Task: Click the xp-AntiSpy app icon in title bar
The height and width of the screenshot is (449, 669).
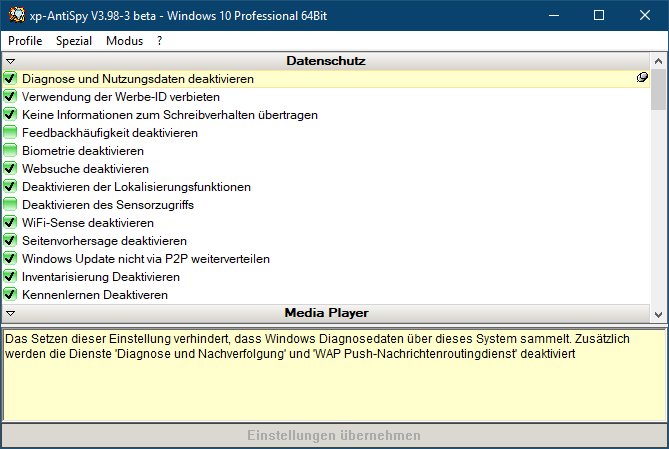Action: pyautogui.click(x=17, y=15)
